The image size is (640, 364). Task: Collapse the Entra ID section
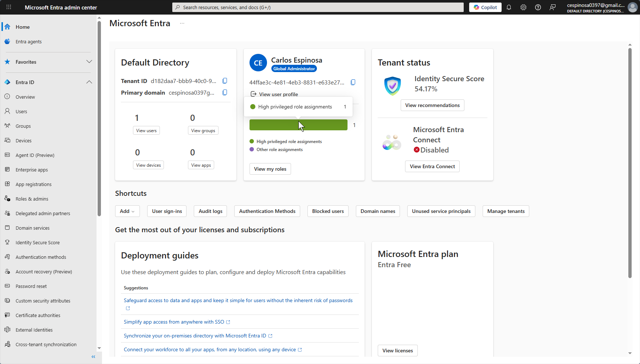89,82
